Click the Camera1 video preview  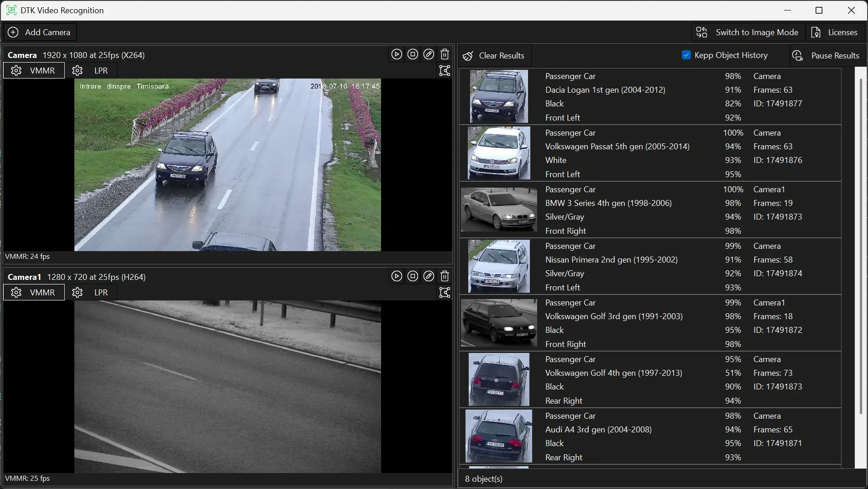(x=228, y=387)
